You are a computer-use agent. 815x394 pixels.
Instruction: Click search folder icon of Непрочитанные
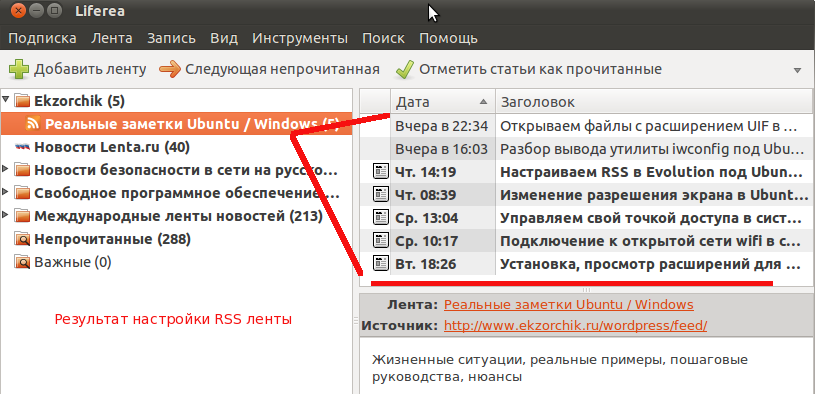[x=22, y=239]
